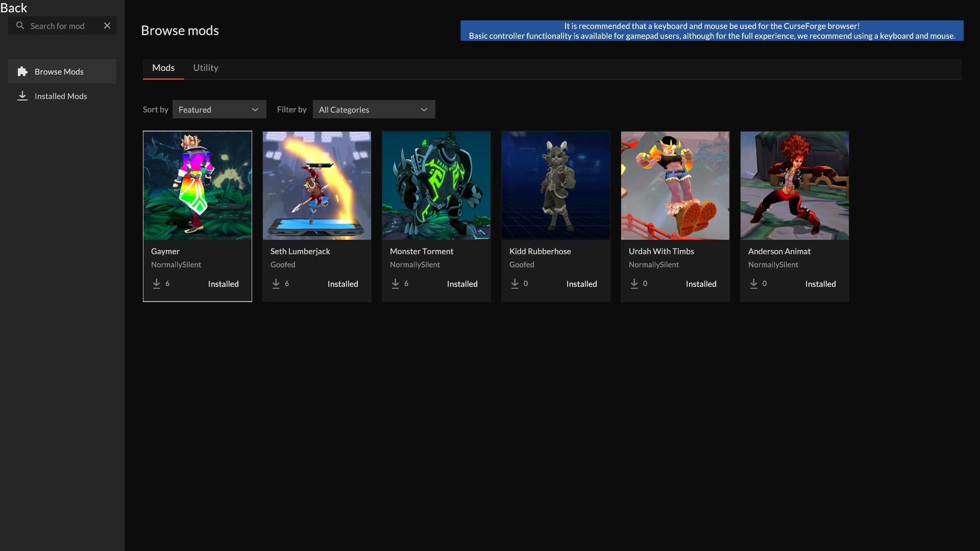The height and width of the screenshot is (551, 980).
Task: Click the Monster Torment mod title
Action: pyautogui.click(x=422, y=252)
